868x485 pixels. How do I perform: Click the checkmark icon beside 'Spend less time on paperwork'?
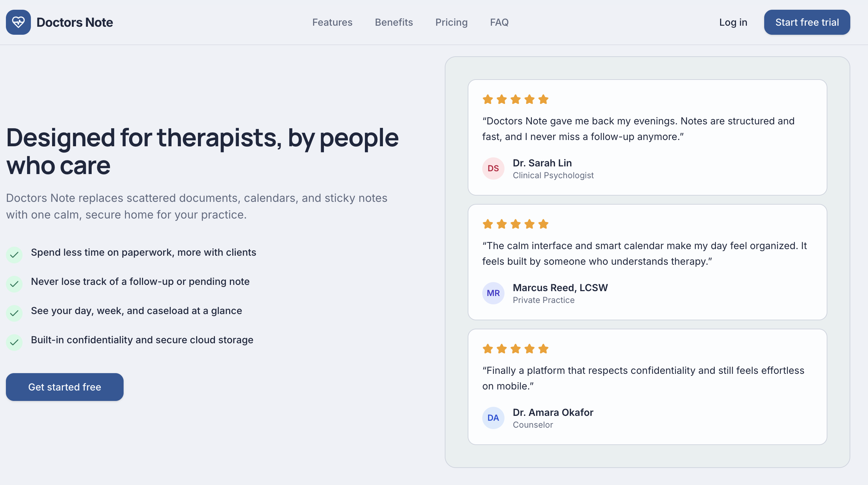coord(14,255)
